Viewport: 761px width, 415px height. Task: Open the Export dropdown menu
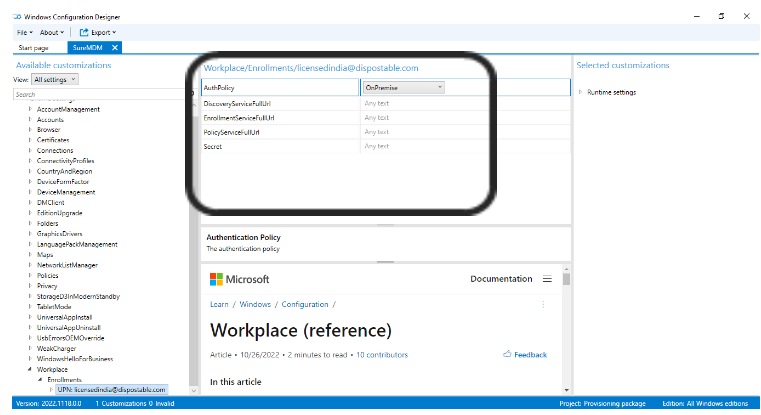click(103, 33)
